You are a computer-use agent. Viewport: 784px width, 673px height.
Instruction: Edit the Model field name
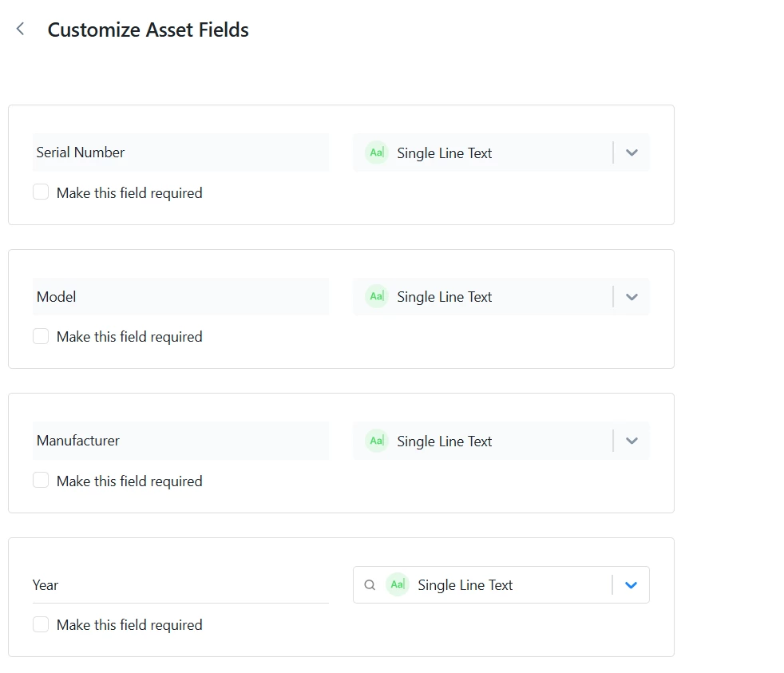180,297
